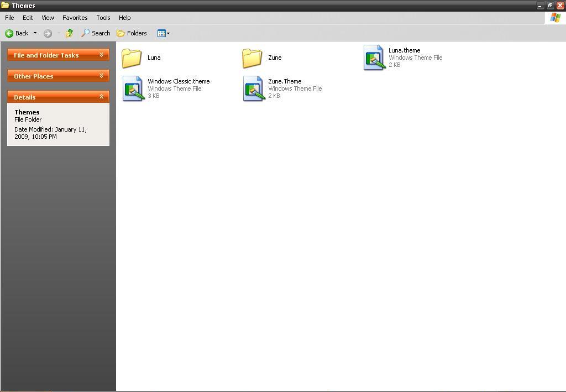
Task: Expand the Other Places panel
Action: click(x=58, y=76)
